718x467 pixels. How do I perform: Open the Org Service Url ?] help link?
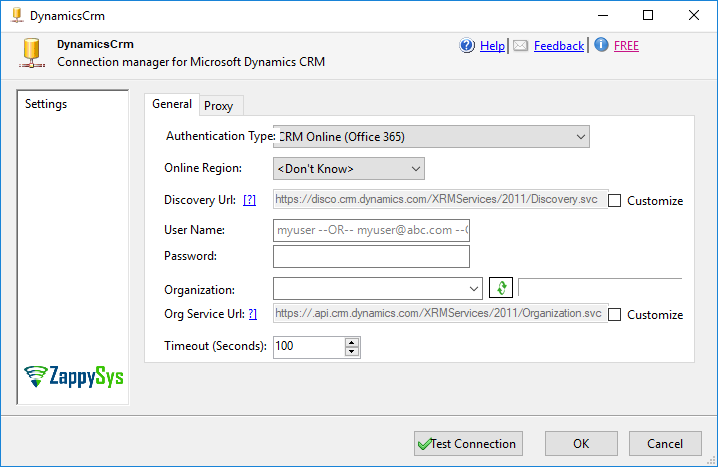point(253,314)
